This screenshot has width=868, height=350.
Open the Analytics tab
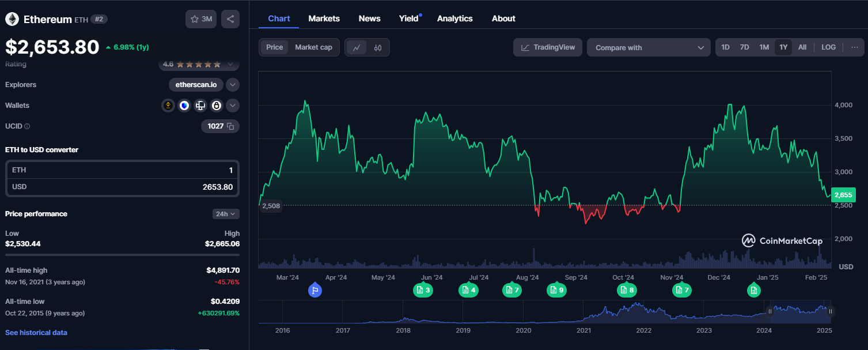click(x=455, y=18)
